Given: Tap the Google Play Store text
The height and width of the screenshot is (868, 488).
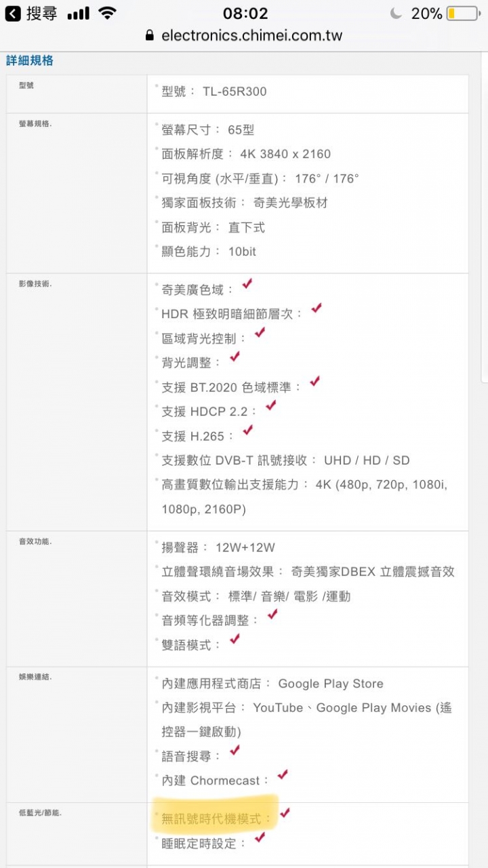Looking at the screenshot, I should (331, 684).
